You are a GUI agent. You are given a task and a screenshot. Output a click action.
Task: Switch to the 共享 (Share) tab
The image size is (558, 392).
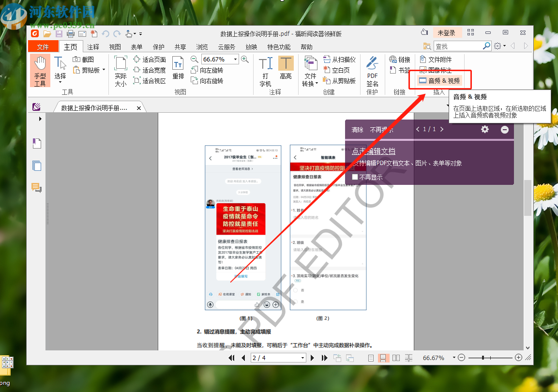[181, 47]
